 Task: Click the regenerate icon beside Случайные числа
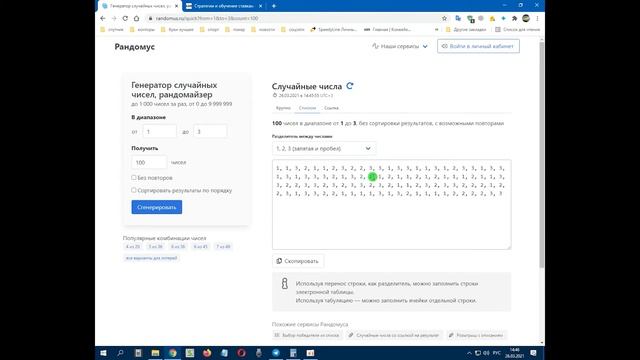[350, 86]
